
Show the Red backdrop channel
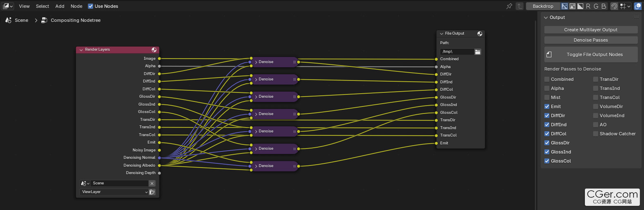pos(588,6)
